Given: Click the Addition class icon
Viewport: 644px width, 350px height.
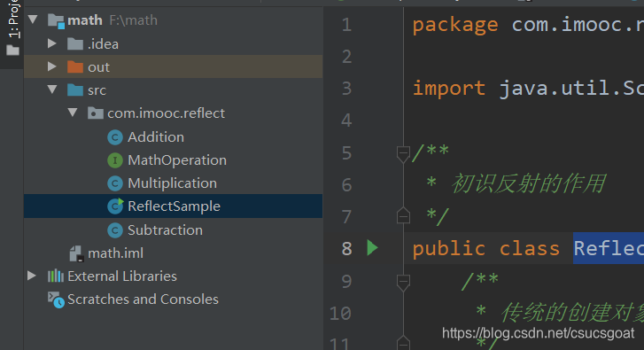Looking at the screenshot, I should point(115,137).
